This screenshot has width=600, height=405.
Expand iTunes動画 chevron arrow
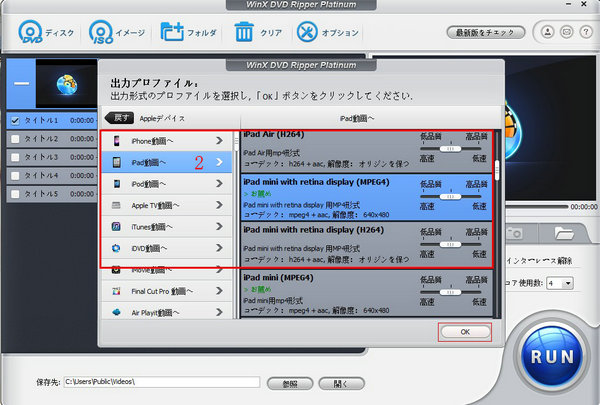[219, 227]
